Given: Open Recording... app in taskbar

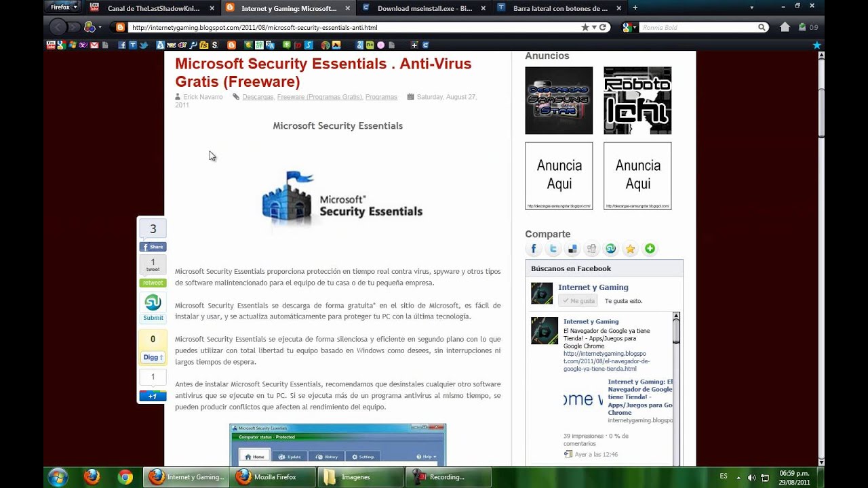Looking at the screenshot, I should coord(448,477).
